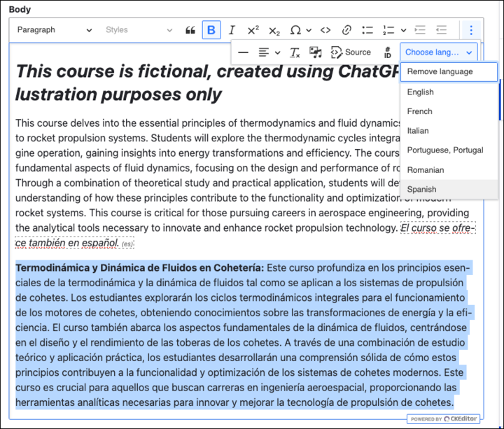The height and width of the screenshot is (429, 504).
Task: Click bold 'Termodinámica y Dinámica de Fluidos' text
Action: [140, 267]
